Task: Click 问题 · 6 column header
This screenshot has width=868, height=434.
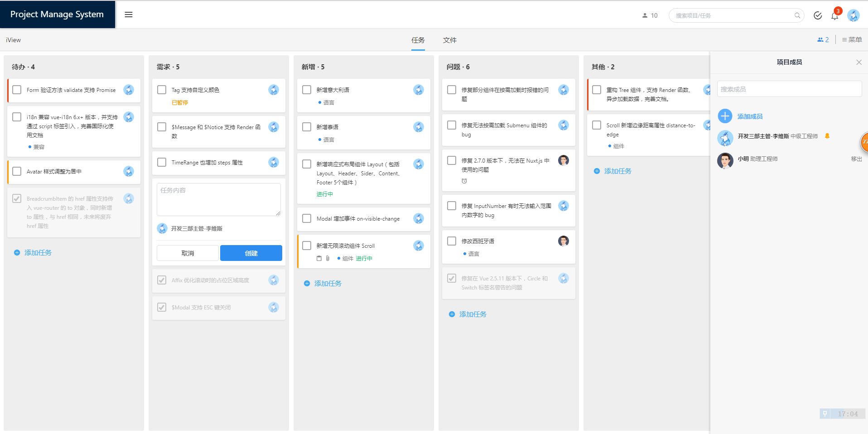Action: pyautogui.click(x=458, y=67)
